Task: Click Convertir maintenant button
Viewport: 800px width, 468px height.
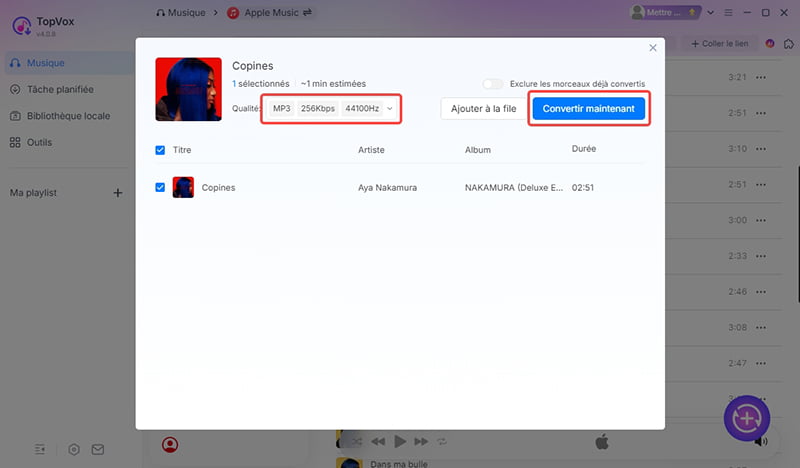Action: [588, 109]
